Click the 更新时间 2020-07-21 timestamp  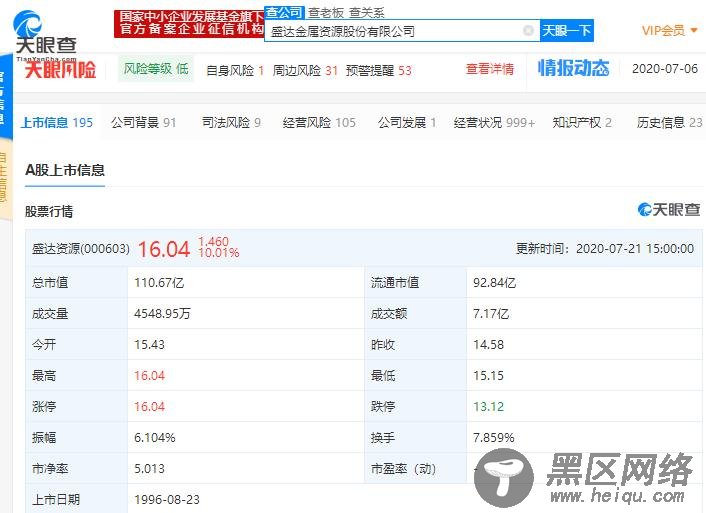[605, 249]
